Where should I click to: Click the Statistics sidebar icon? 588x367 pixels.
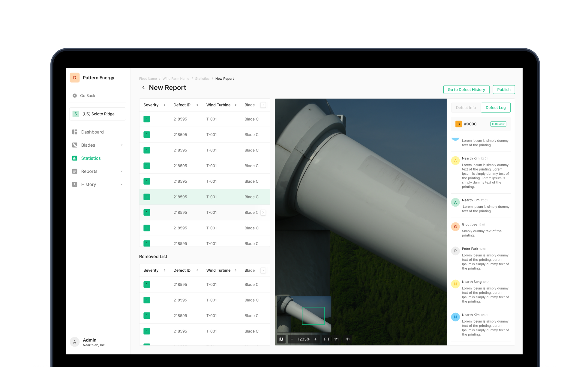(75, 158)
